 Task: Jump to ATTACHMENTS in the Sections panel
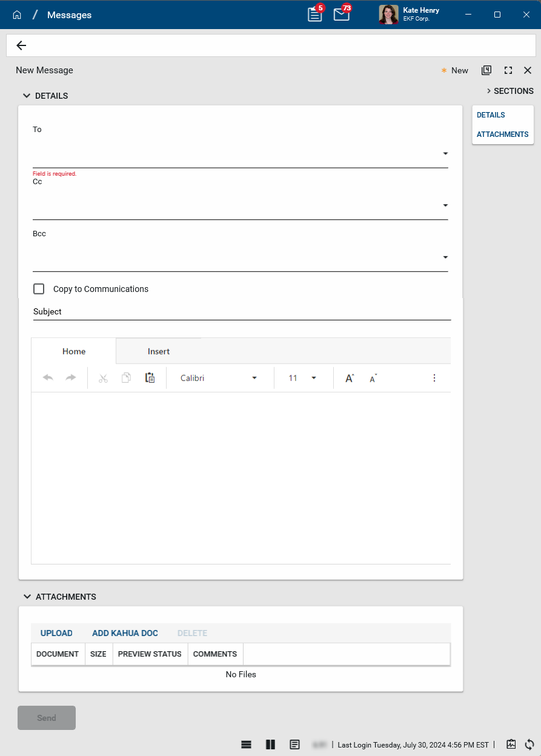[502, 134]
